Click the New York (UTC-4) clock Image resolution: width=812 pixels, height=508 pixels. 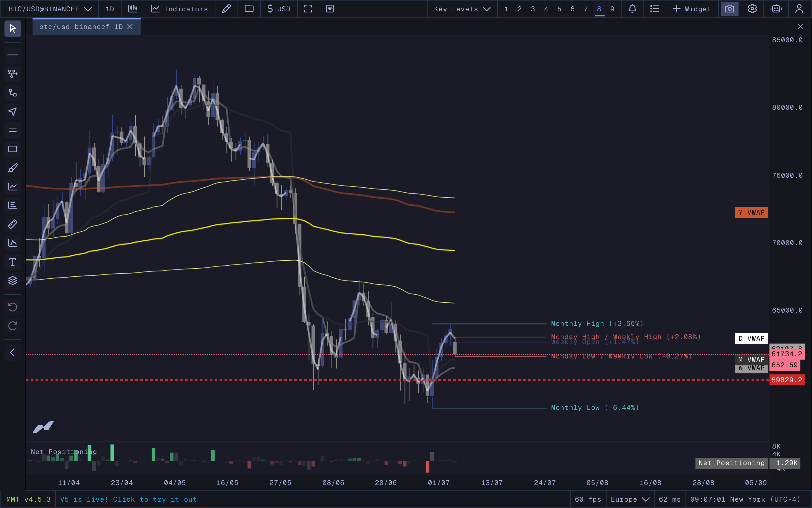745,499
